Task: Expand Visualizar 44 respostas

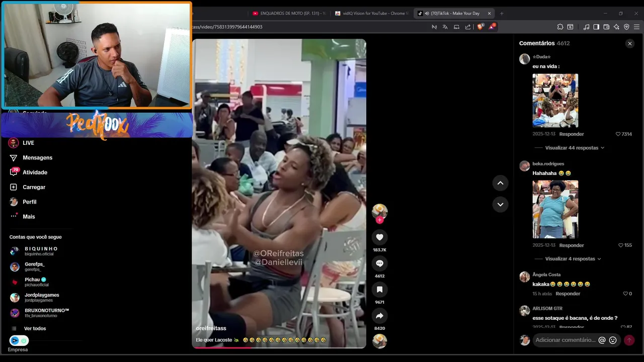Action: pyautogui.click(x=575, y=148)
